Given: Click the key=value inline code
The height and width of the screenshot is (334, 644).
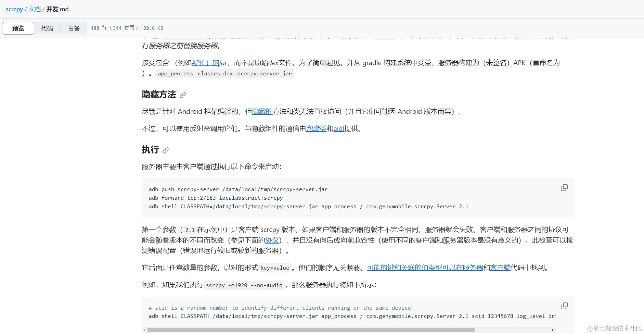Looking at the screenshot, I should click(x=275, y=268).
